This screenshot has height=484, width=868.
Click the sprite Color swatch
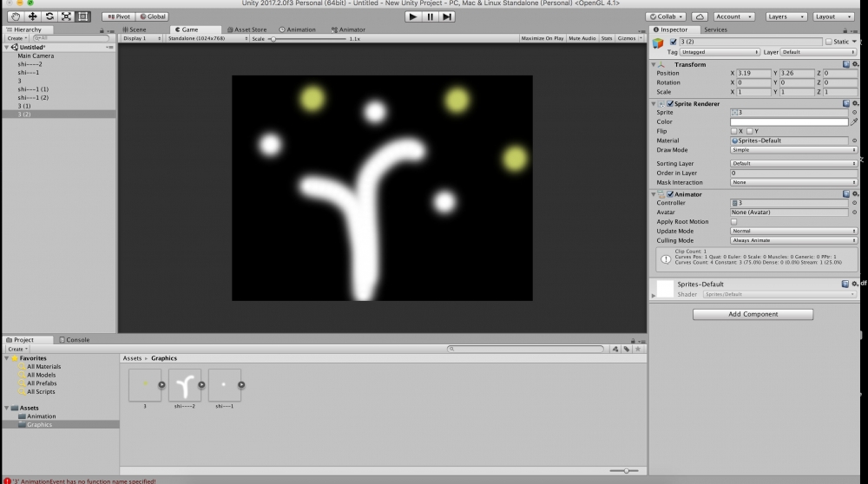coord(788,122)
